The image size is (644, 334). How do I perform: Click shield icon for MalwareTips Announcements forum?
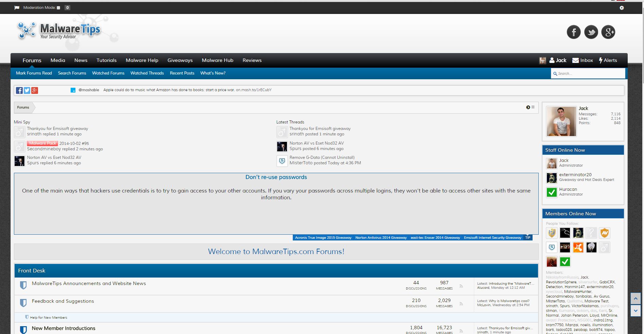point(23,285)
